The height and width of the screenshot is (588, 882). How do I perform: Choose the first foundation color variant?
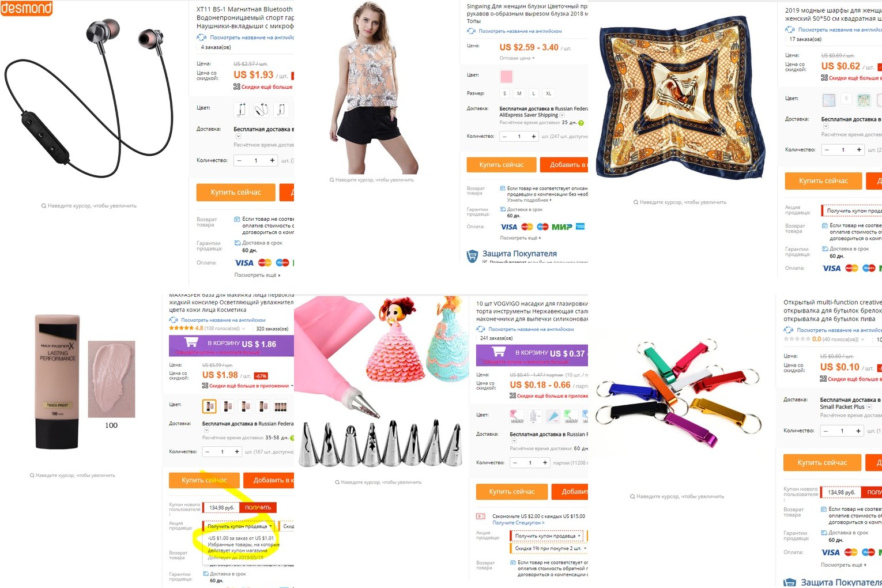[x=210, y=406]
